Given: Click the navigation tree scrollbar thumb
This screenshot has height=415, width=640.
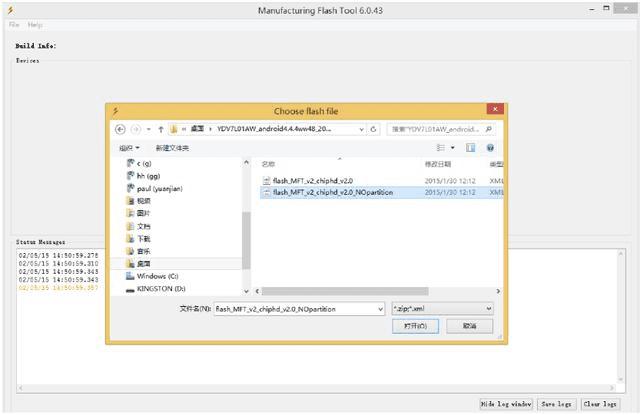Looking at the screenshot, I should pos(246,240).
